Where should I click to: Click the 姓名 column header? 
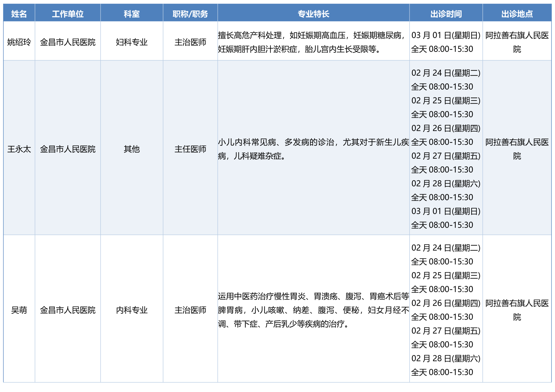tap(19, 14)
